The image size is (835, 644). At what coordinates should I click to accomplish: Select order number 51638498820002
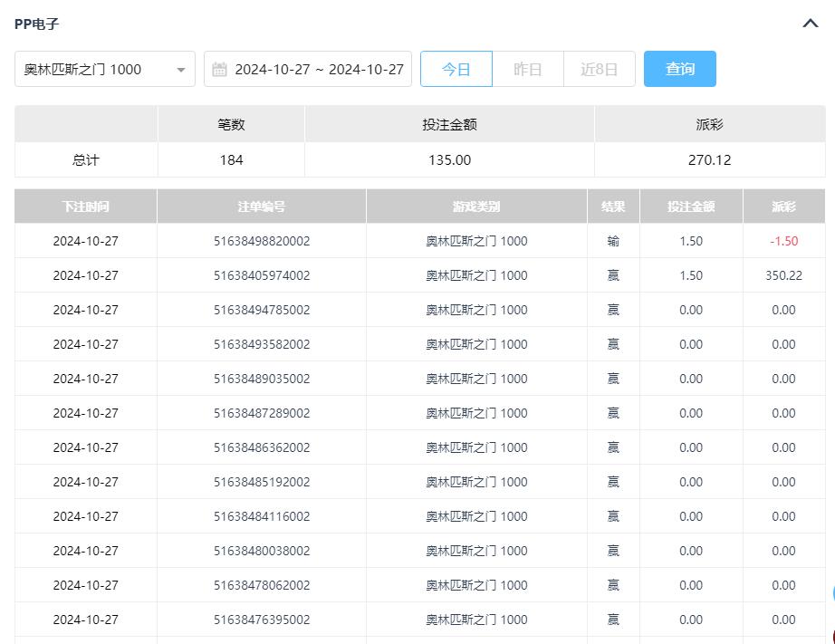(x=261, y=241)
